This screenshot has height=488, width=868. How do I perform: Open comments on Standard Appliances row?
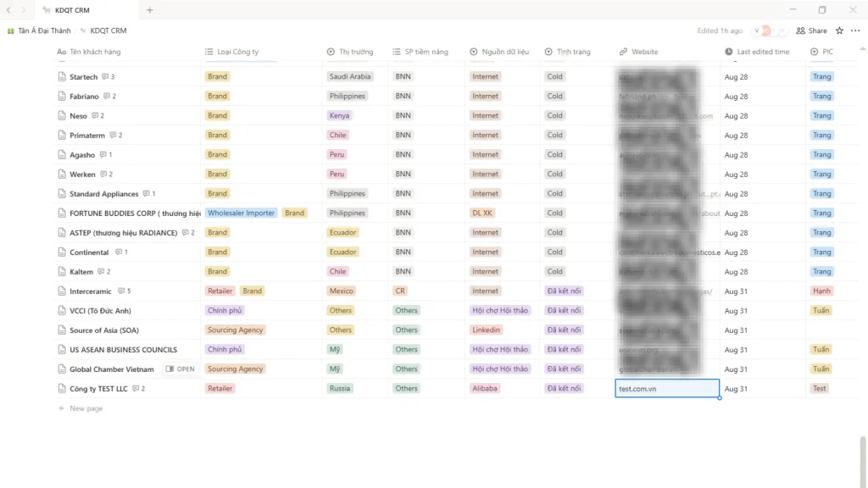[149, 193]
